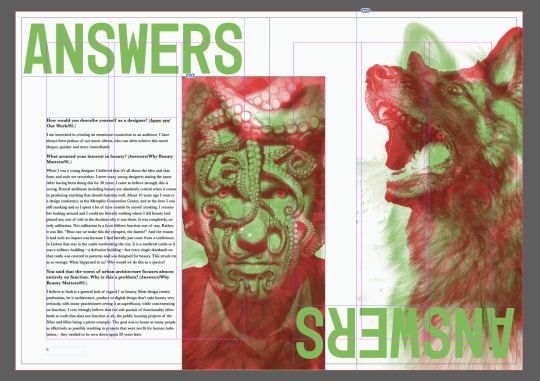Select the upright green ANSWERS headline
The height and width of the screenshot is (381, 540).
pos(133,49)
